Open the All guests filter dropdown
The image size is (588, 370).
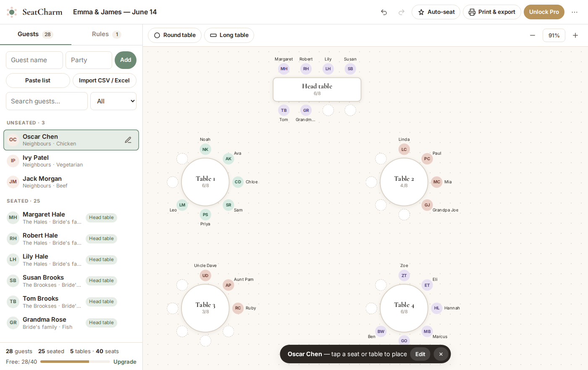click(x=113, y=101)
